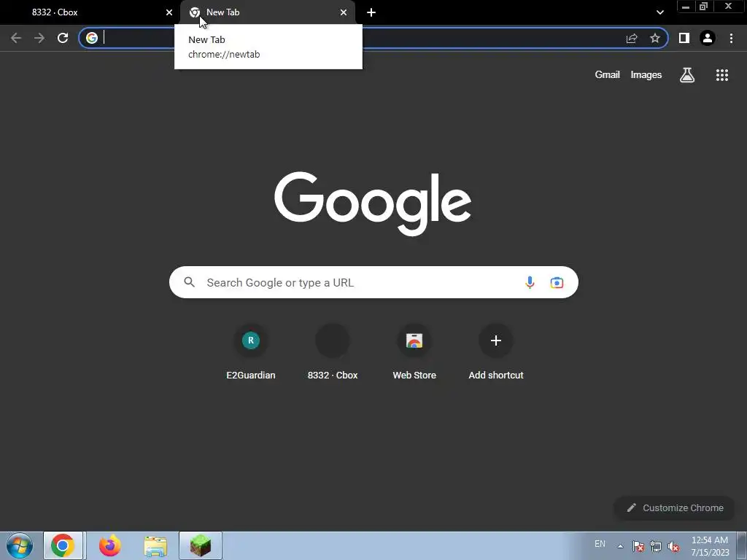
Task: Click the Search Google or type a URL box
Action: 373,282
